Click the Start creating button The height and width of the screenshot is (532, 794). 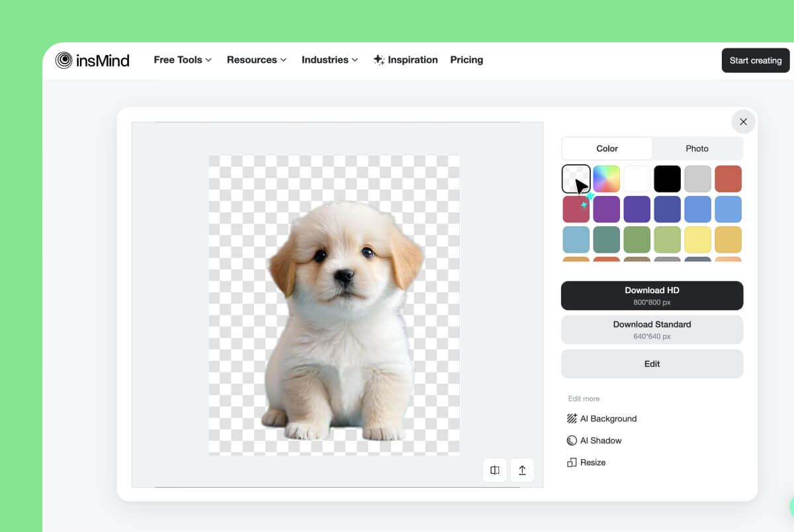coord(756,60)
